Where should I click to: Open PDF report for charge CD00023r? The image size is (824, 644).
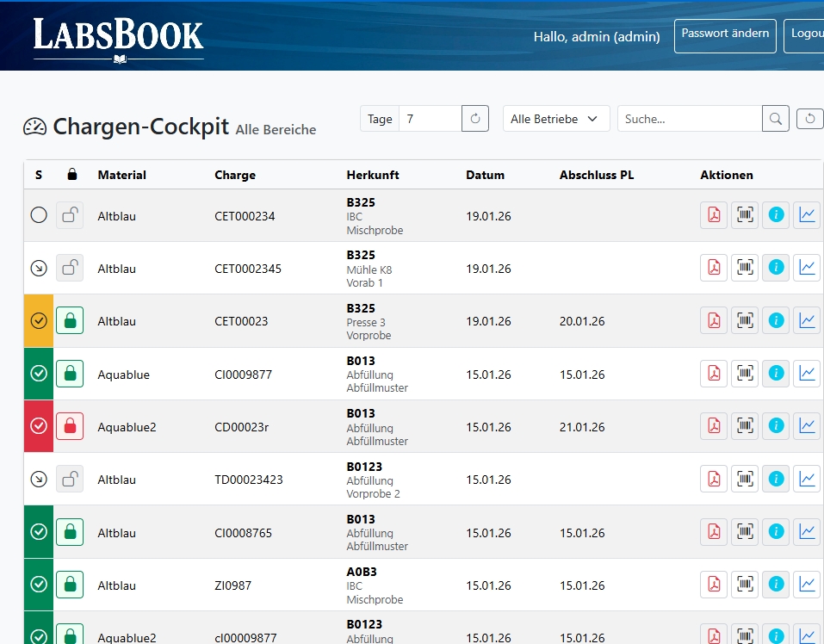pos(714,426)
